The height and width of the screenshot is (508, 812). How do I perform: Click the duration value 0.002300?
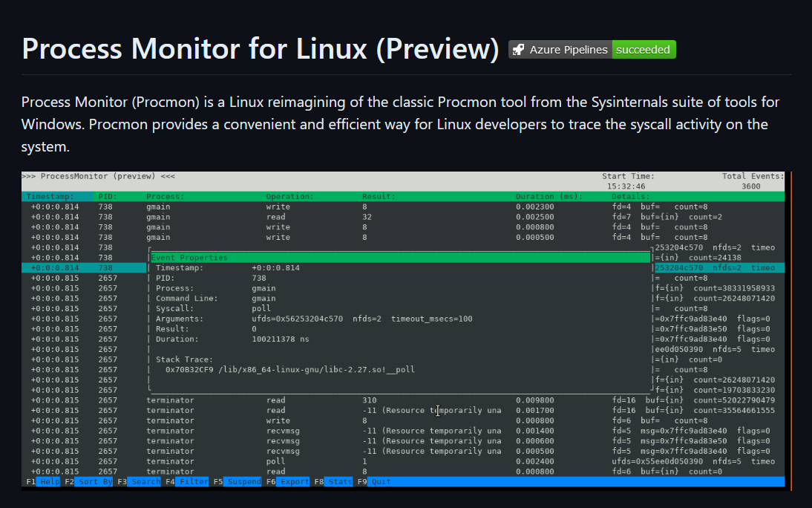534,206
